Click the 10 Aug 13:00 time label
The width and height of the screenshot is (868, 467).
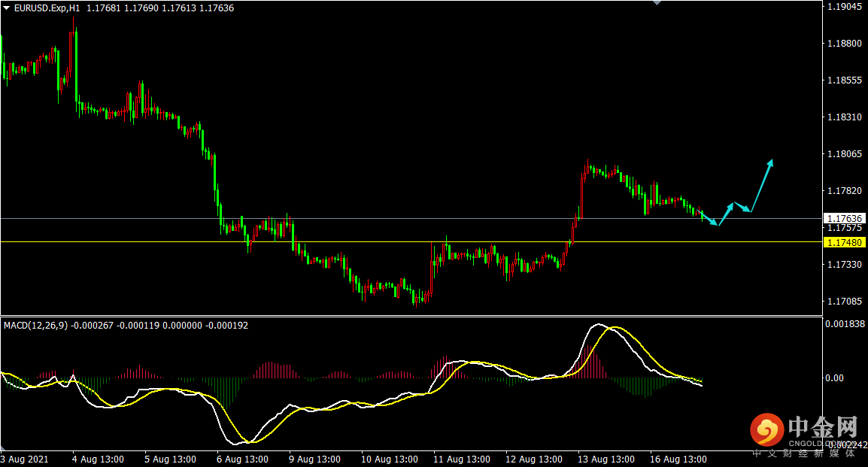click(390, 459)
